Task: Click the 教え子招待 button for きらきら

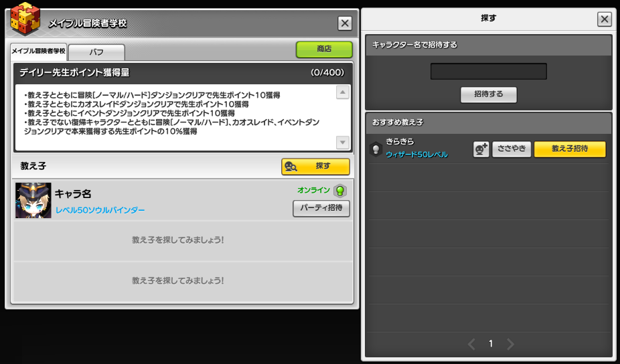Action: click(570, 149)
